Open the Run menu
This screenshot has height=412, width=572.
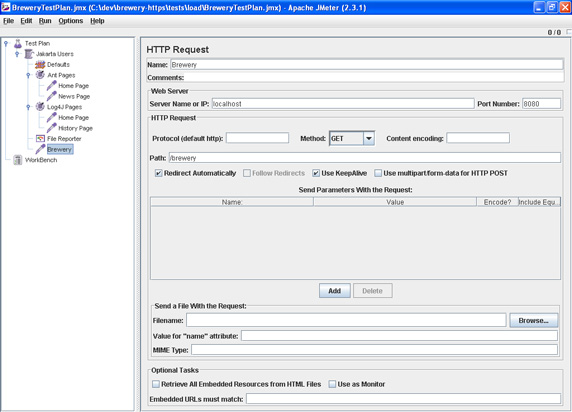coord(45,21)
